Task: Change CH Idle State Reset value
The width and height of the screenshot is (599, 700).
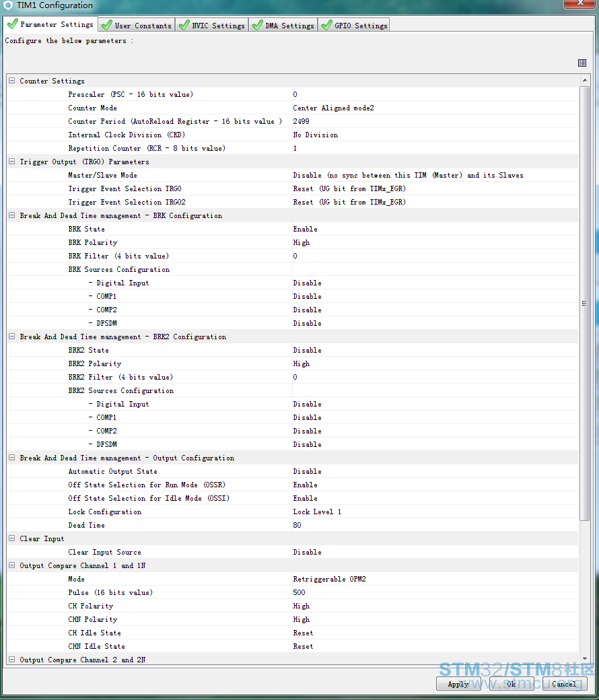Action: [435, 633]
